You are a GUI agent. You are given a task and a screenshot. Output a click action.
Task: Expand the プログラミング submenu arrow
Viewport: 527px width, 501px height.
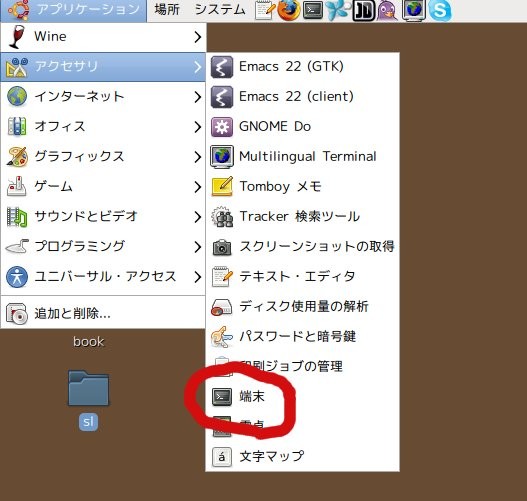[198, 247]
